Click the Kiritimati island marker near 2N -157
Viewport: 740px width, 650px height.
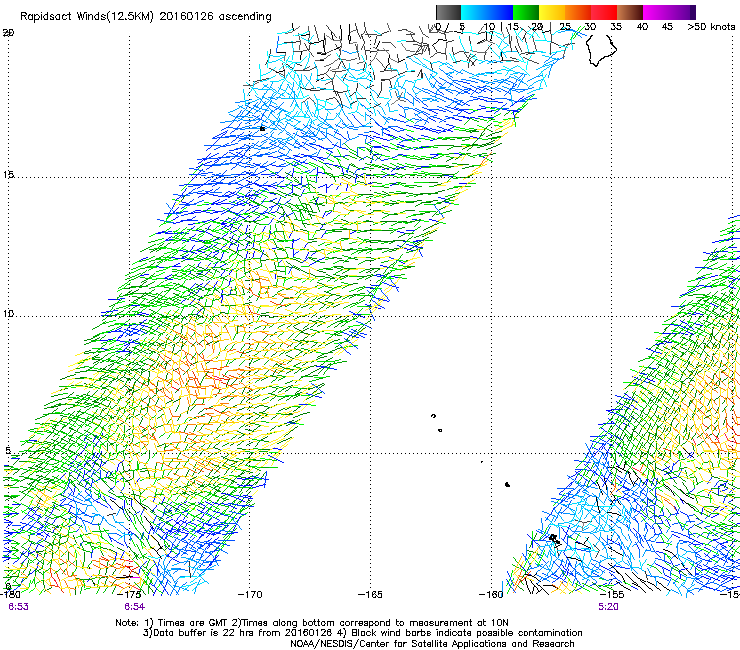click(554, 539)
